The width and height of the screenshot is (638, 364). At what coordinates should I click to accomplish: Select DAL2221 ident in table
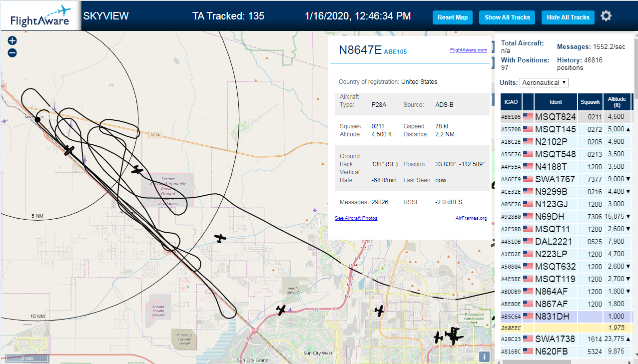tap(555, 242)
